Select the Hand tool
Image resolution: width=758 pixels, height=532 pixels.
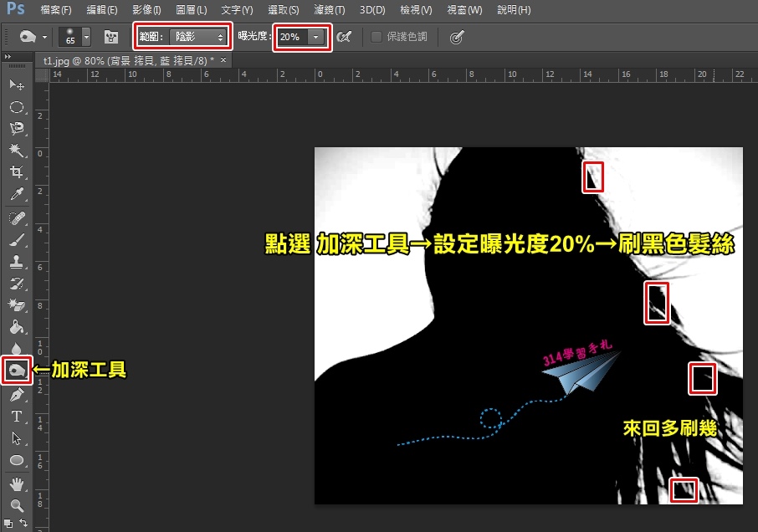pos(17,483)
